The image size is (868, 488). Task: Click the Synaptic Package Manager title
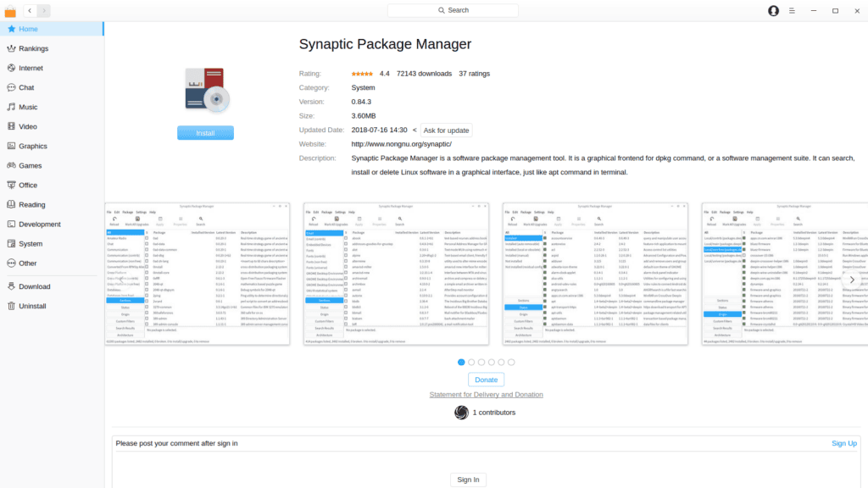click(386, 44)
